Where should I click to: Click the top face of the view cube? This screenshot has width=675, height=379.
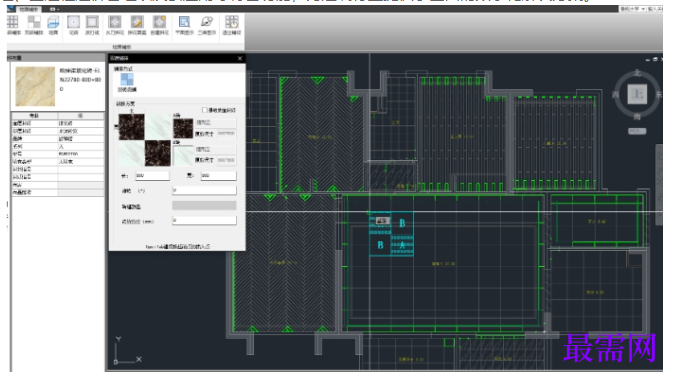[x=637, y=94]
